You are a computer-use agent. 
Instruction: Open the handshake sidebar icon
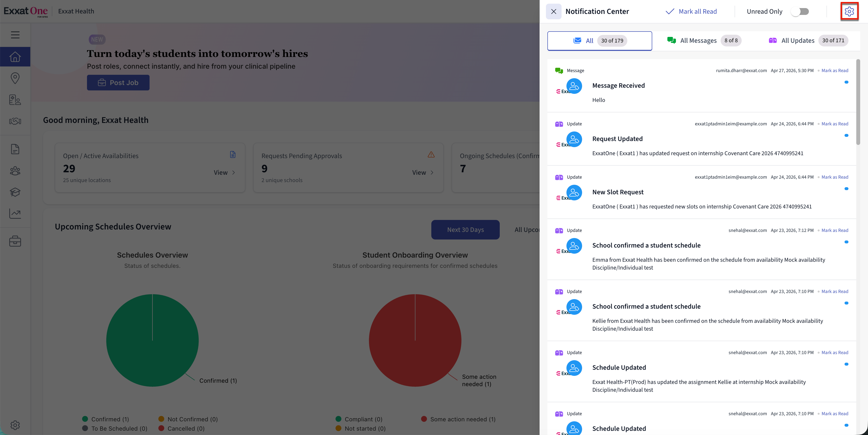[15, 121]
